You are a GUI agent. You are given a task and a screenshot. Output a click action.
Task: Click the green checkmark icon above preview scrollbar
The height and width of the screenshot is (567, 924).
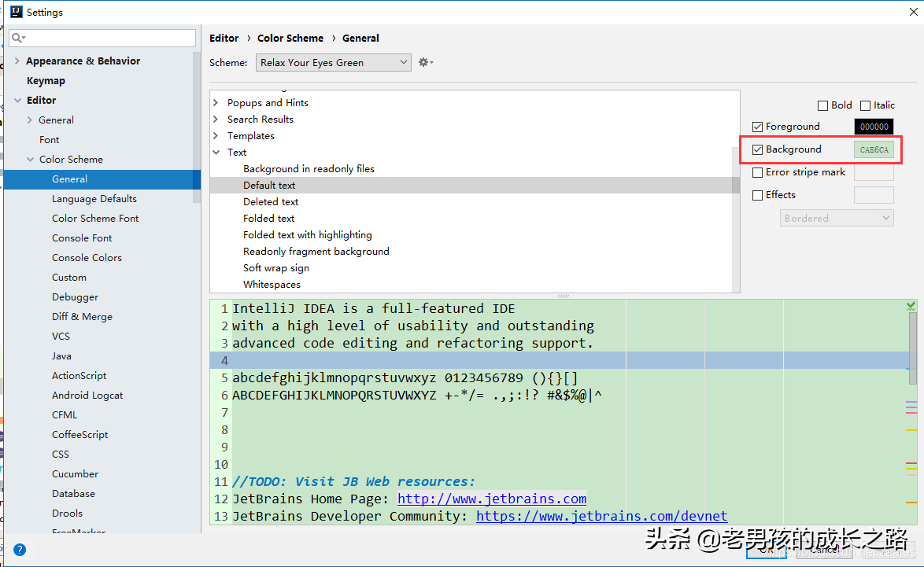click(911, 305)
